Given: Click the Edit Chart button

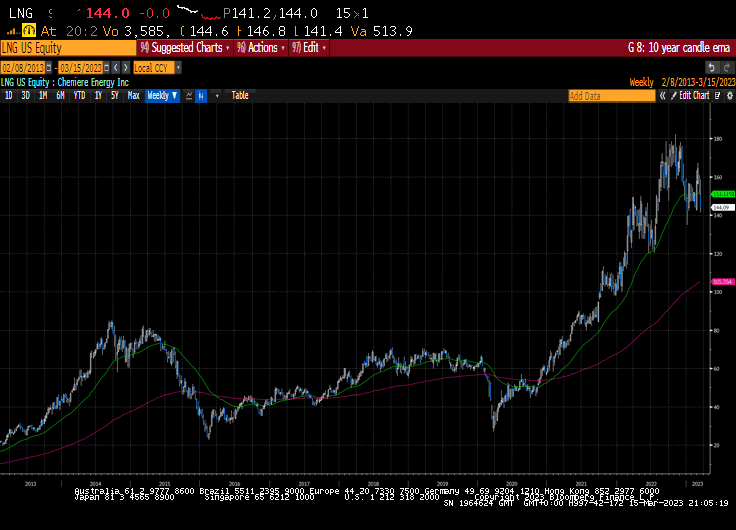Looking at the screenshot, I should pyautogui.click(x=690, y=96).
